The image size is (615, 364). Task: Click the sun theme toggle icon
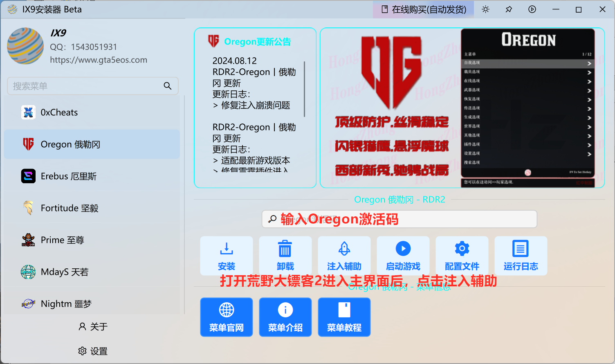(485, 9)
